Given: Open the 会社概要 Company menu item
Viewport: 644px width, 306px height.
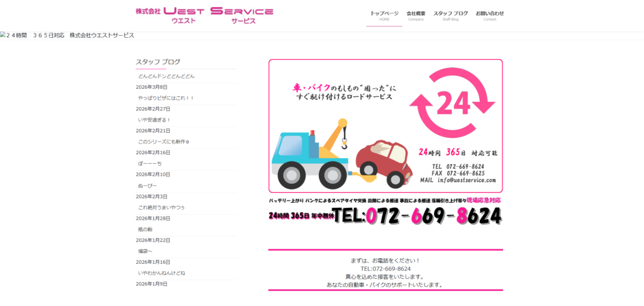Looking at the screenshot, I should click(x=416, y=16).
